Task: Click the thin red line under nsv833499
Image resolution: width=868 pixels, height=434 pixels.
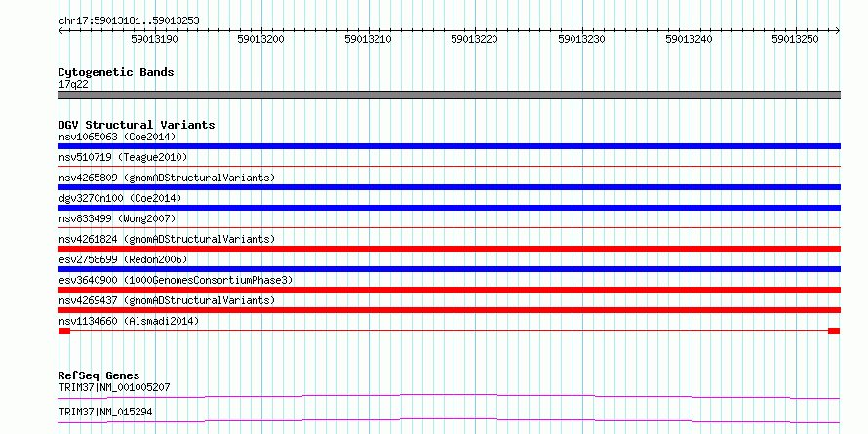Action: (x=449, y=227)
